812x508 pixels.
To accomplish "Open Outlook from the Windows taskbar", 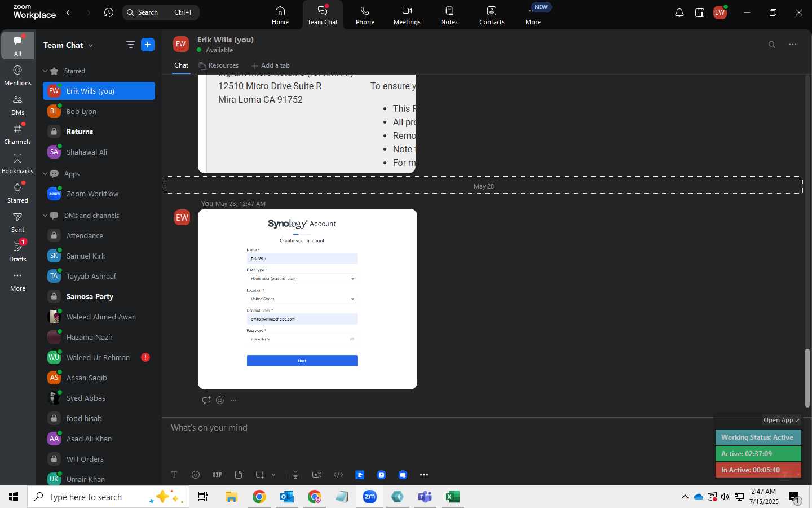I will click(x=287, y=497).
